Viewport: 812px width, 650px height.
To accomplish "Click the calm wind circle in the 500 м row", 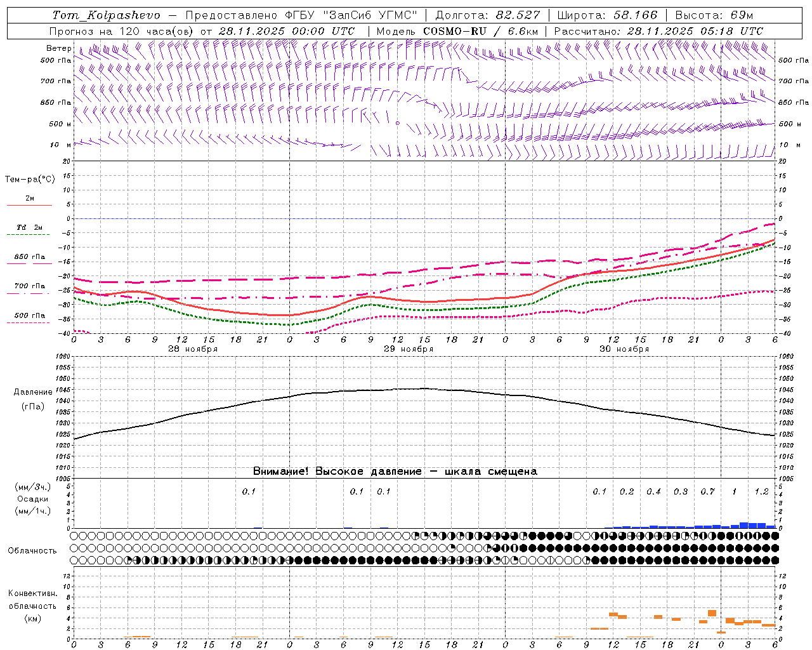I will click(398, 123).
